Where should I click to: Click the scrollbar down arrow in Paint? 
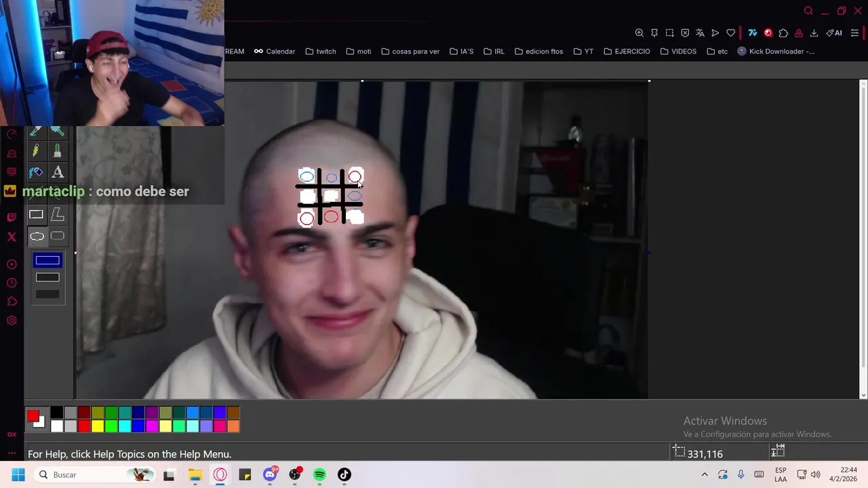pyautogui.click(x=863, y=394)
